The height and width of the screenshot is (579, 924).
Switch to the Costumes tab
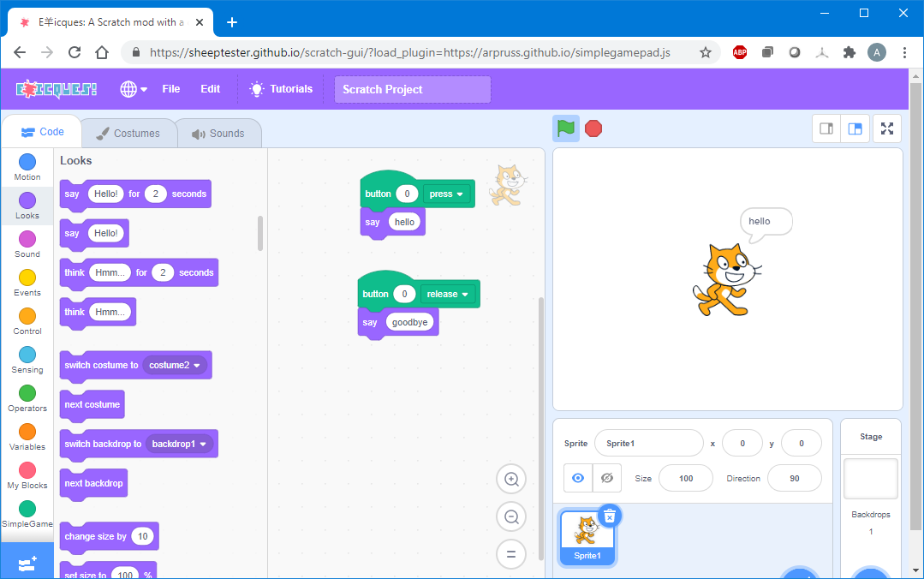tap(128, 133)
